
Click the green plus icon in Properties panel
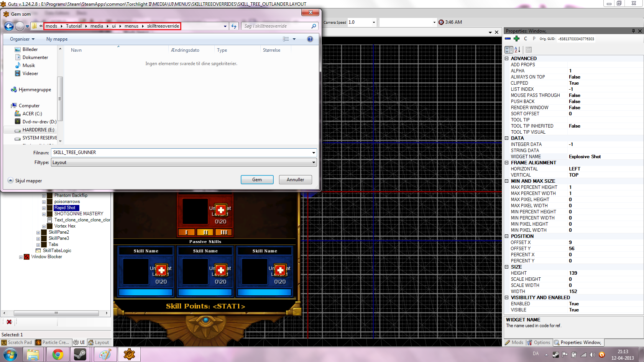516,39
